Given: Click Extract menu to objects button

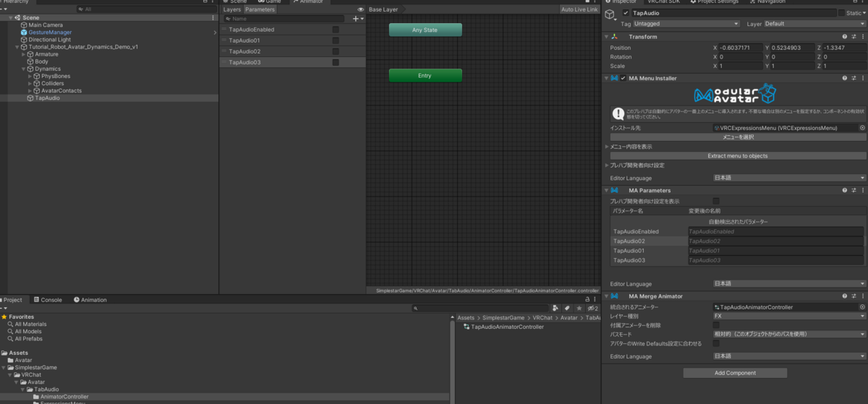Looking at the screenshot, I should (738, 155).
